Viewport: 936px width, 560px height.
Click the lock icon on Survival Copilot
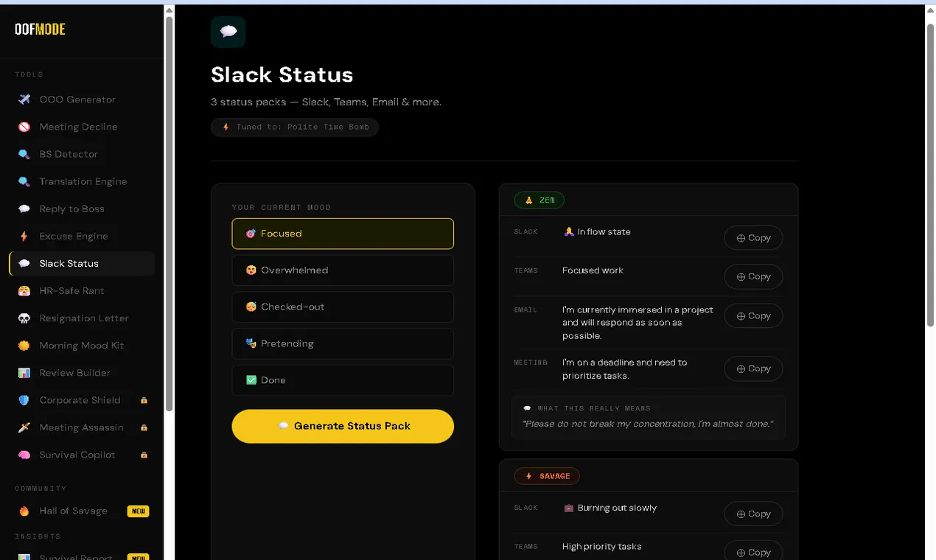(x=144, y=455)
